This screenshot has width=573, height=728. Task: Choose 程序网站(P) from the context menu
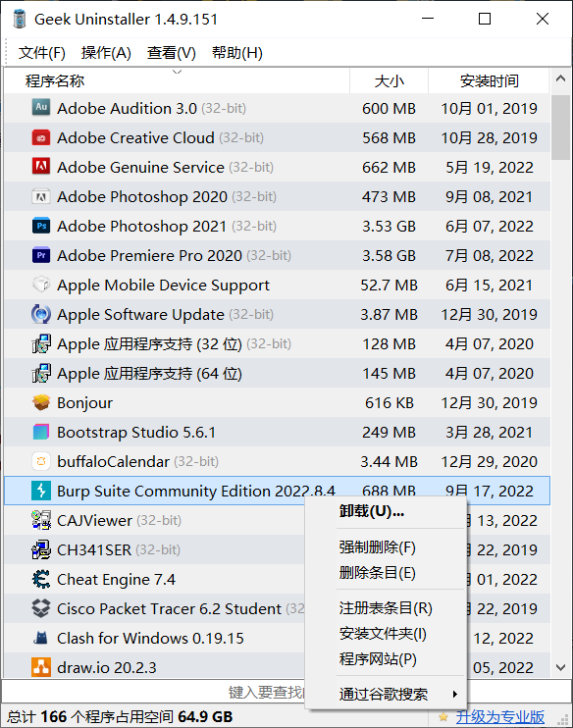pyautogui.click(x=386, y=658)
